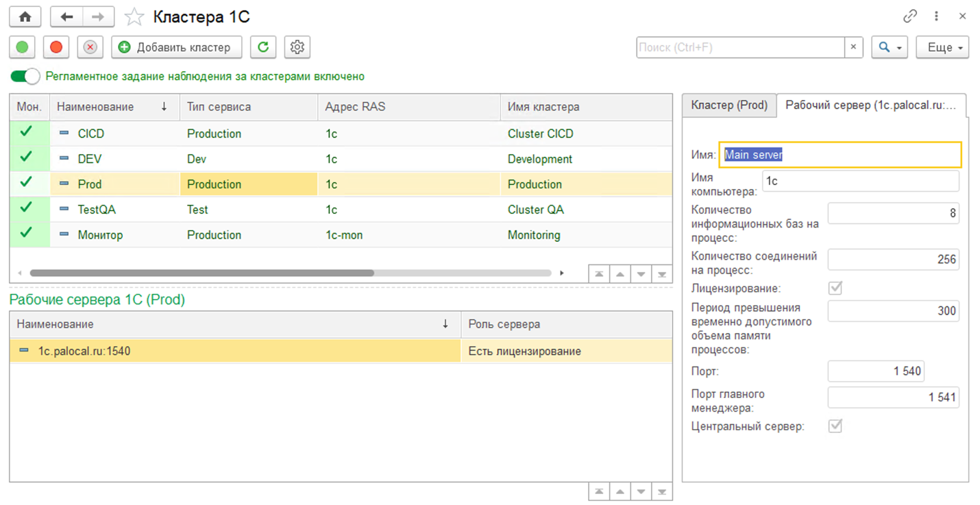The image size is (980, 505).
Task: Open the Еще dropdown menu
Action: coord(942,47)
